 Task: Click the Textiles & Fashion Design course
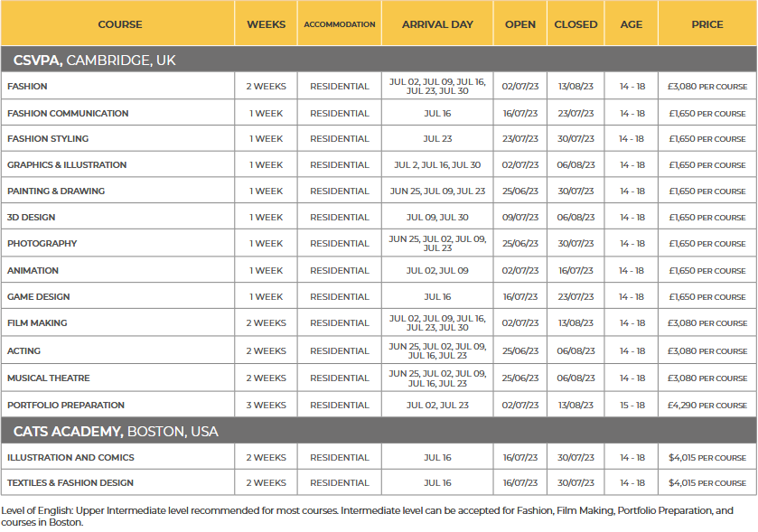tap(70, 483)
